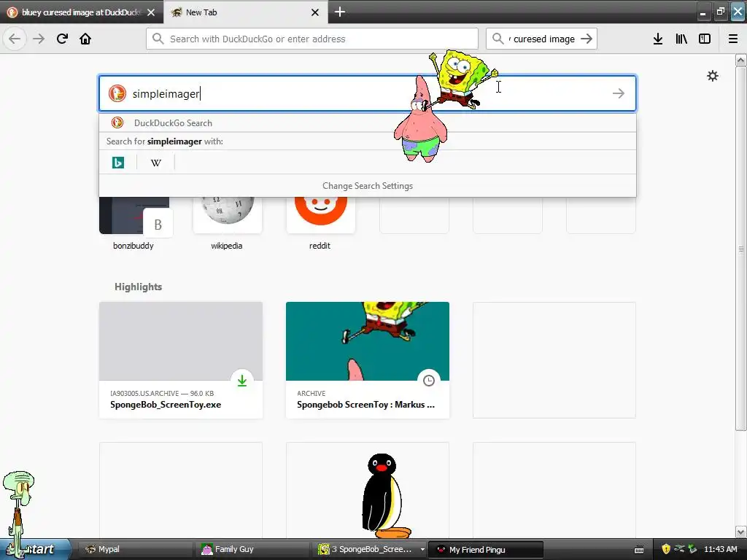Click scrollbar down arrow of page
The width and height of the screenshot is (747, 560).
(741, 532)
